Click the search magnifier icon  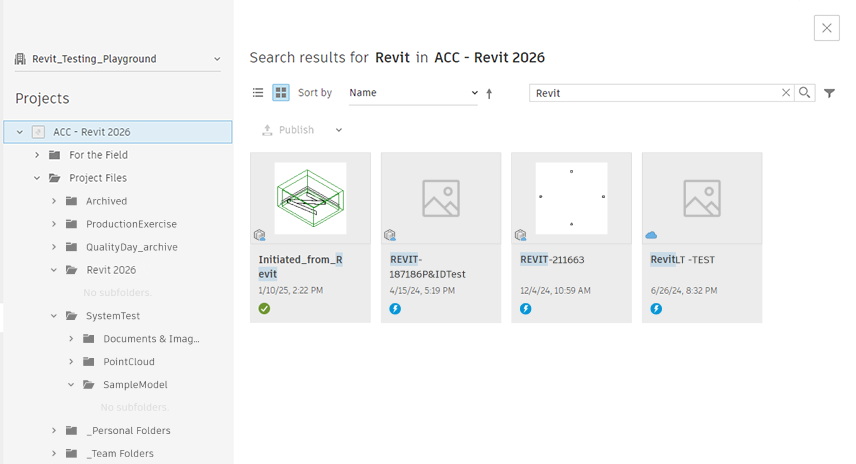coord(805,93)
